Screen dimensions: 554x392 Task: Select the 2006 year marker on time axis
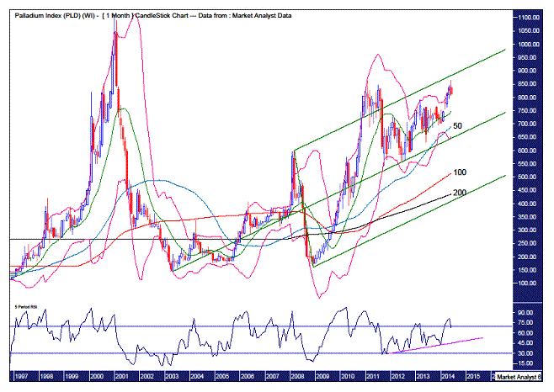tap(248, 377)
